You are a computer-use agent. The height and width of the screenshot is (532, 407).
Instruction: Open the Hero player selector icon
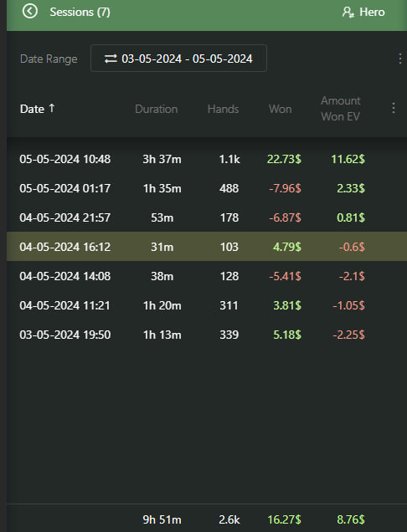[348, 13]
